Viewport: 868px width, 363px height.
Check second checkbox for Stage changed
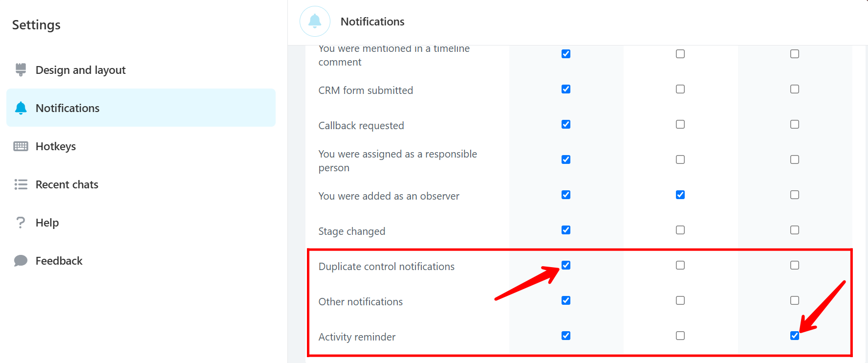pos(680,230)
